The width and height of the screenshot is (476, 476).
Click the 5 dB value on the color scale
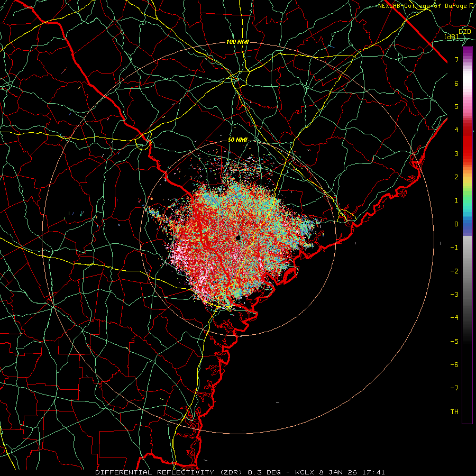click(x=456, y=106)
